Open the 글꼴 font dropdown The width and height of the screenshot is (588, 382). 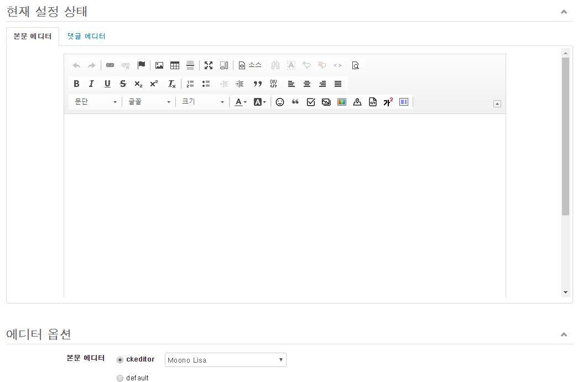click(x=149, y=102)
